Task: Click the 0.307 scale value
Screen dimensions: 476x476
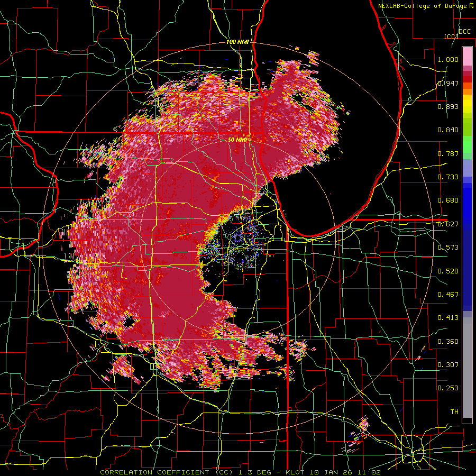Action: [x=448, y=364]
